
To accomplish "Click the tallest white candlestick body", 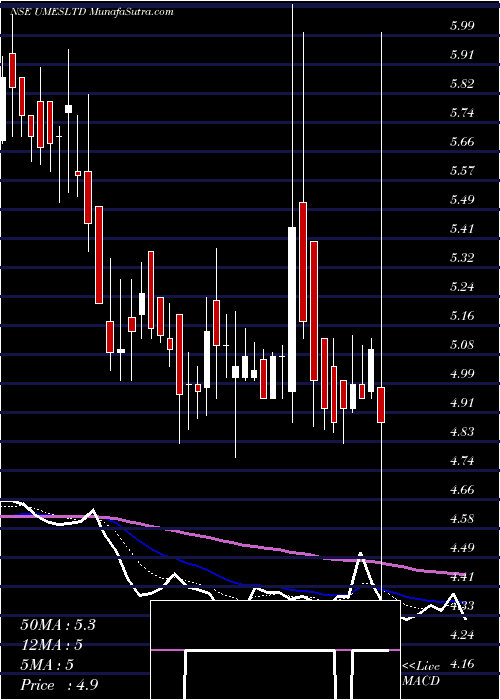I will click(292, 309).
